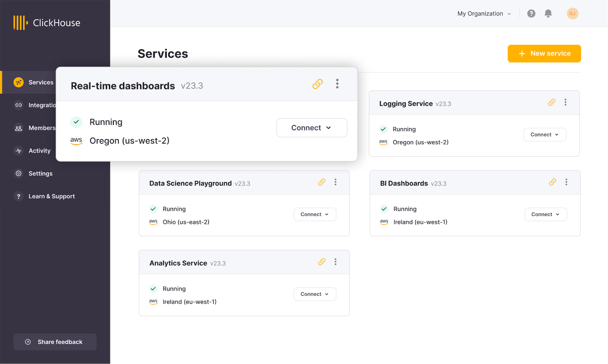Open the help question mark icon
608x364 pixels.
coord(531,13)
